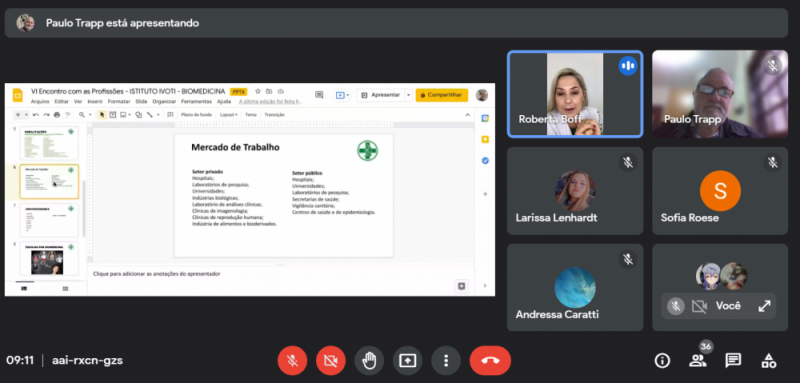Viewport: 800px width, 383px height.
Task: Click the yellow Compartilhar button
Action: [442, 95]
